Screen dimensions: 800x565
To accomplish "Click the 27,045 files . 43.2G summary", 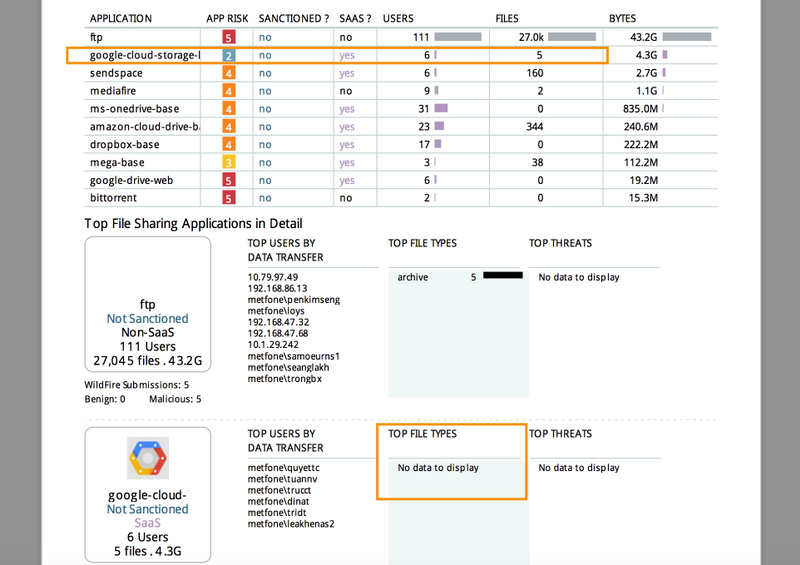I will [x=147, y=361].
